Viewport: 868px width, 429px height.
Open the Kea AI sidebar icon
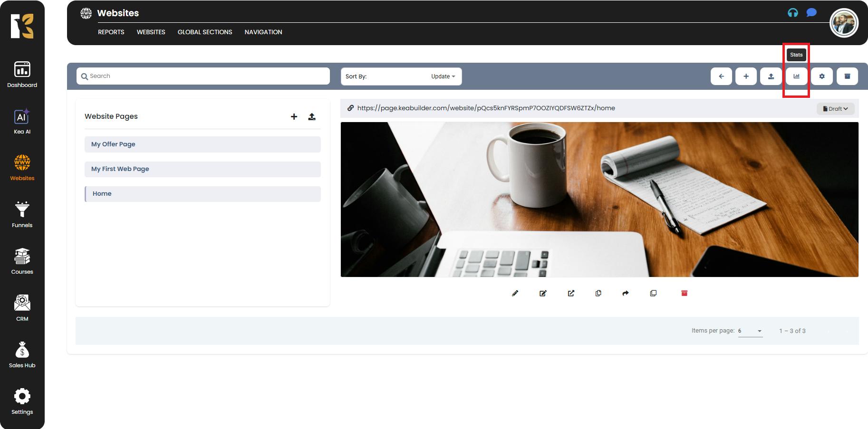click(22, 122)
